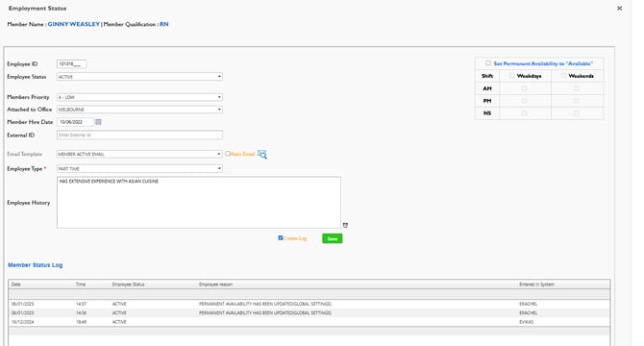Click the Member Status Log heading
This screenshot has width=644, height=346.
point(36,265)
